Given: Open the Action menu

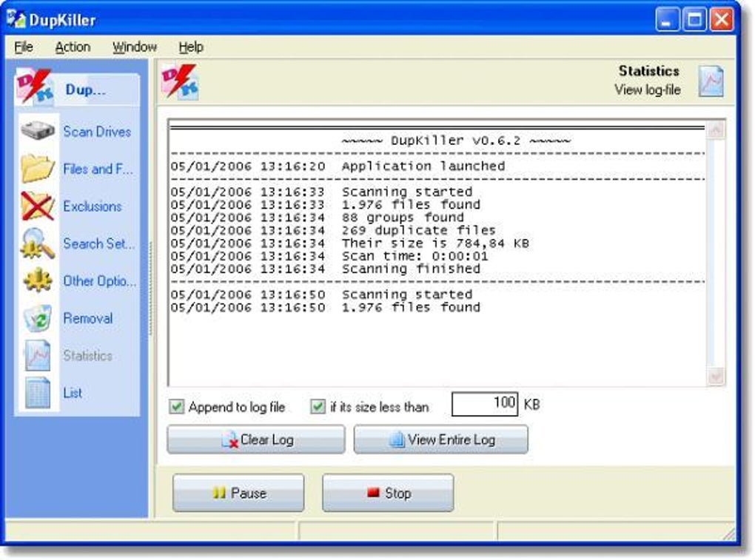Looking at the screenshot, I should click(x=72, y=47).
